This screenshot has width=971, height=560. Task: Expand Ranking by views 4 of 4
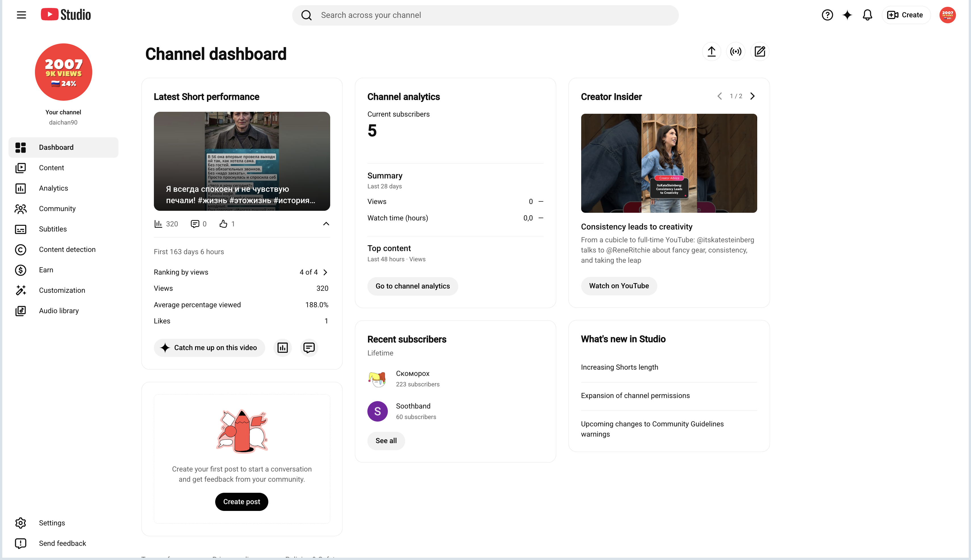[x=325, y=272]
